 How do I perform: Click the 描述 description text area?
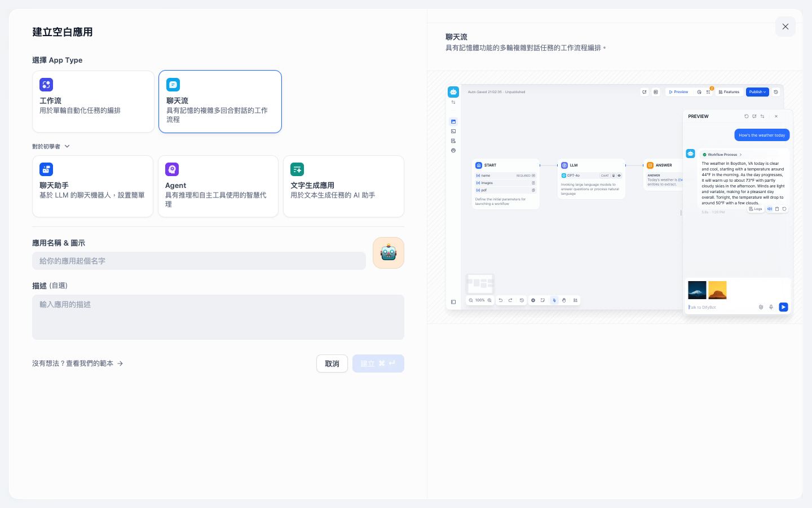pos(218,317)
